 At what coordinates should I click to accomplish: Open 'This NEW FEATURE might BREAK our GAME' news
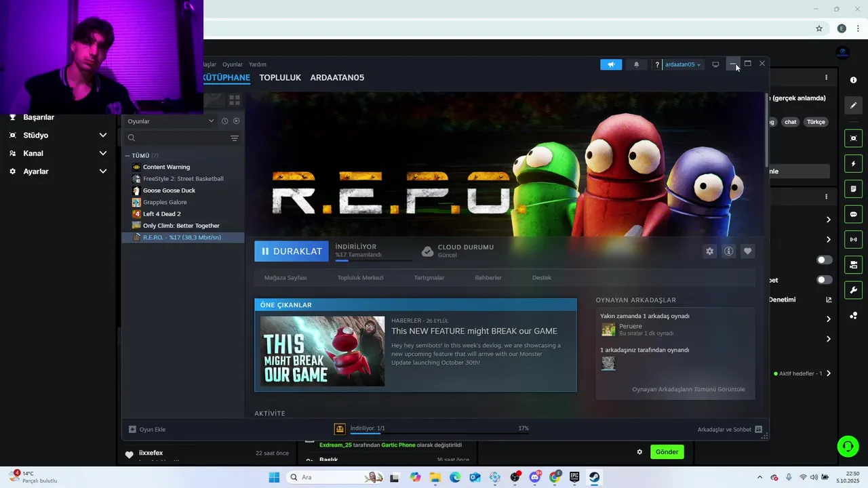[x=474, y=331]
